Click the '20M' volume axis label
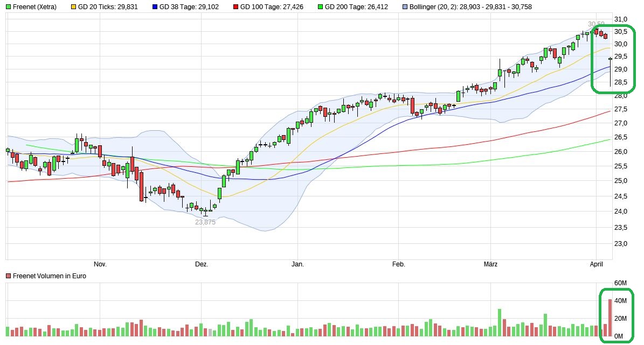Screen dimensions: 644x345 (x=621, y=318)
